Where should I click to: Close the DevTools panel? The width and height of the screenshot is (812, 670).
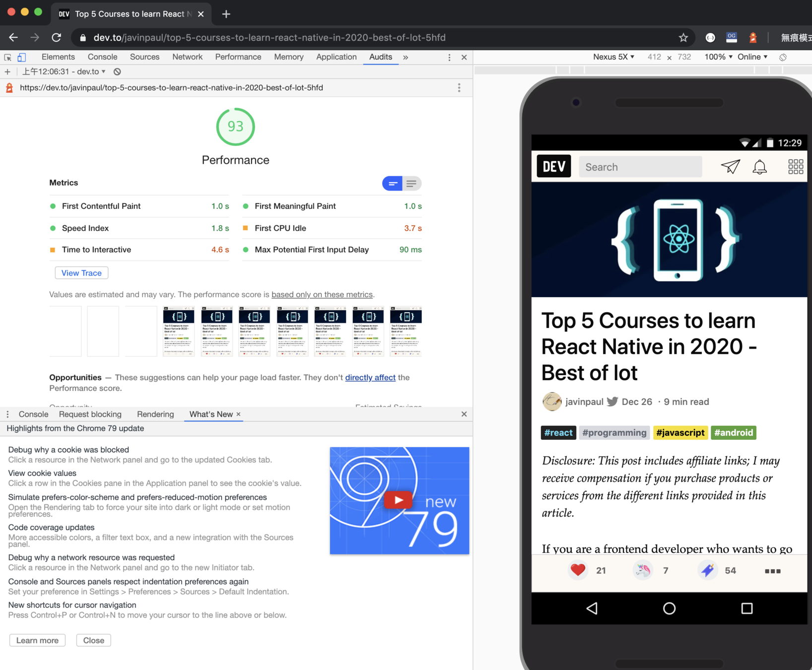tap(464, 58)
